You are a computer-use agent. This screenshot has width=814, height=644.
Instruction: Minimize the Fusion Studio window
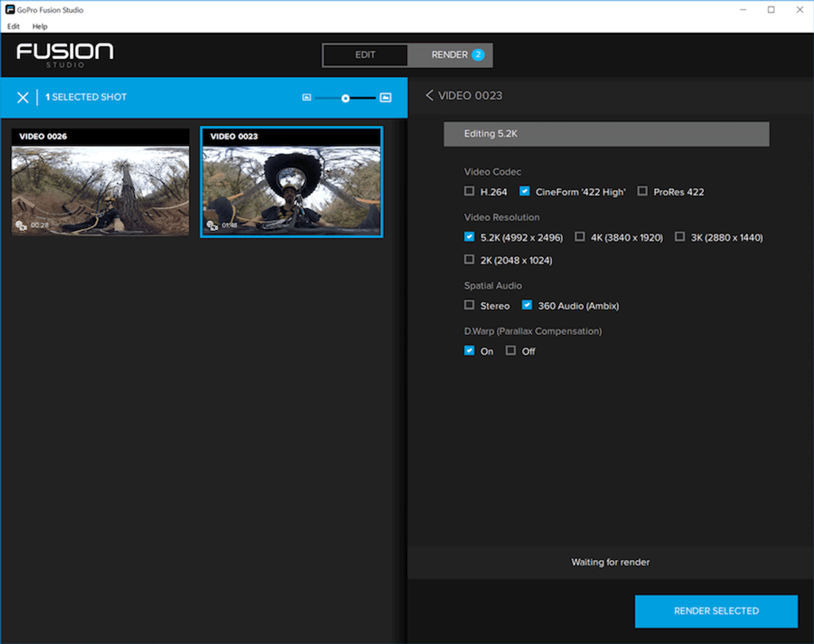(743, 10)
